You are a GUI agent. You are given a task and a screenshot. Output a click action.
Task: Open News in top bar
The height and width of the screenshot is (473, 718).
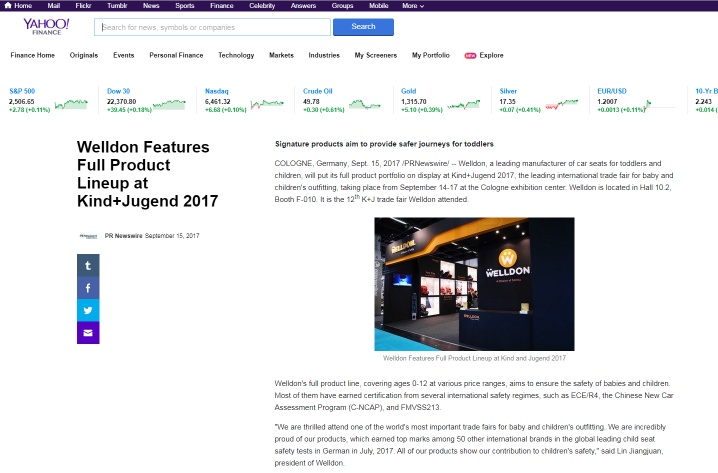pos(151,5)
